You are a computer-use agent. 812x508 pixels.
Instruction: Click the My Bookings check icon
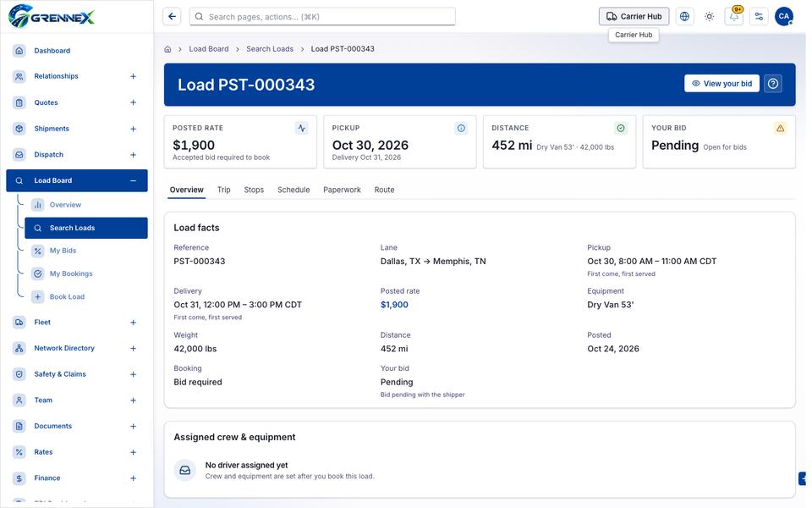[x=38, y=273]
